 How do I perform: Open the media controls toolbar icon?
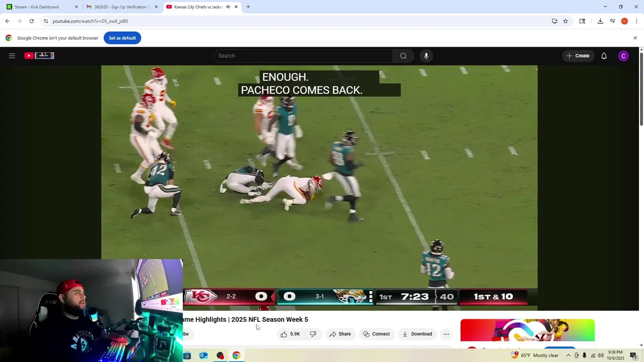(612, 21)
